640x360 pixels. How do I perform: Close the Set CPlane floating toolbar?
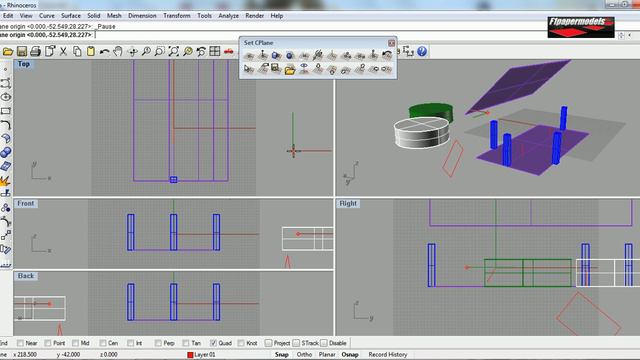(x=391, y=43)
